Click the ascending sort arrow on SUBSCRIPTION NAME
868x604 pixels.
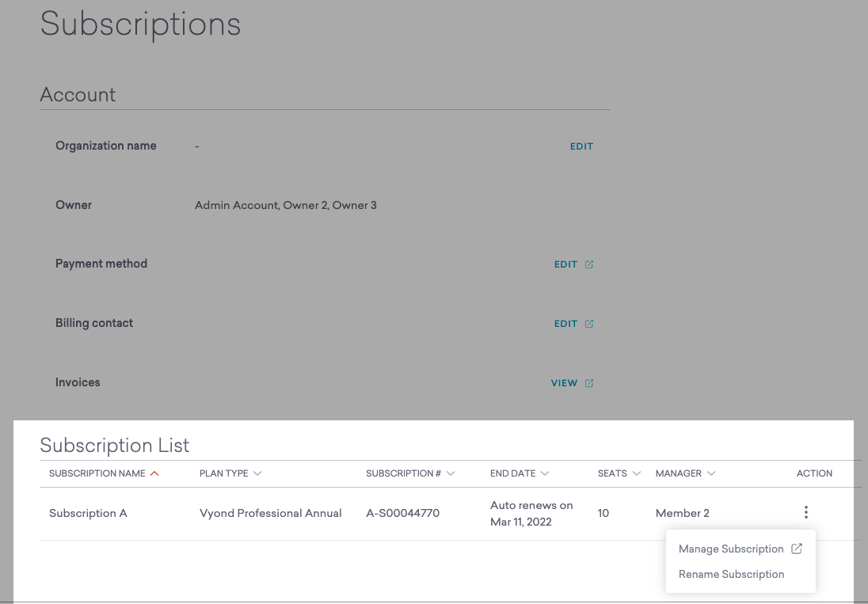click(155, 473)
